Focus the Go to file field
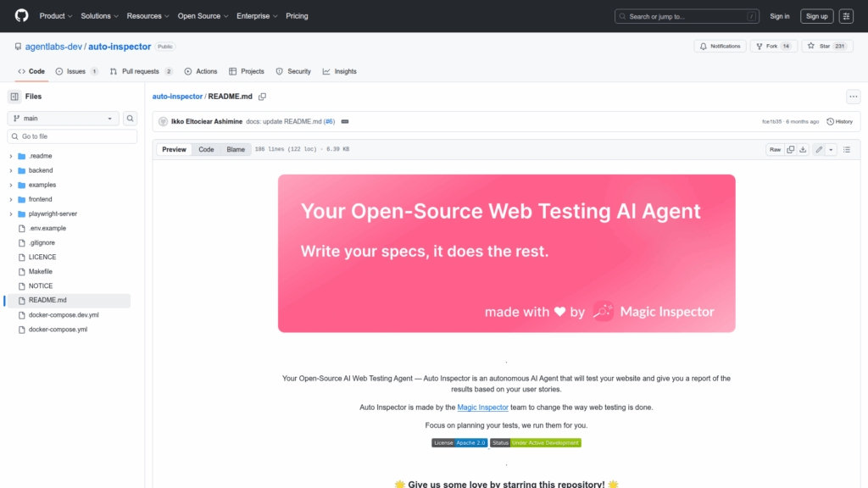Viewport: 868px width, 488px height. coord(72,136)
